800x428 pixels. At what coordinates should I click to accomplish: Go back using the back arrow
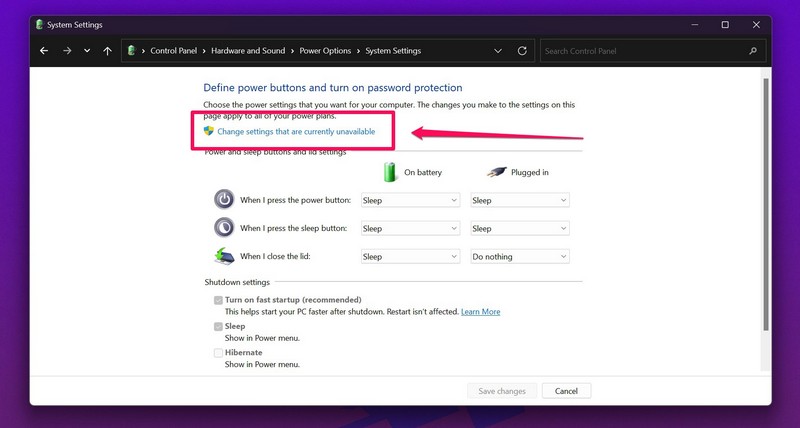point(44,51)
